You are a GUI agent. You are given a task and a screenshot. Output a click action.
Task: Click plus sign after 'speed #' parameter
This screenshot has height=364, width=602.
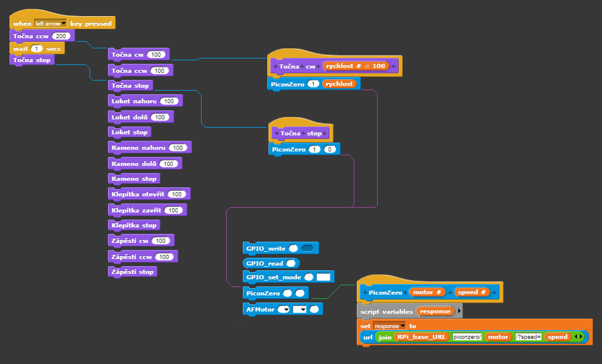click(x=495, y=292)
